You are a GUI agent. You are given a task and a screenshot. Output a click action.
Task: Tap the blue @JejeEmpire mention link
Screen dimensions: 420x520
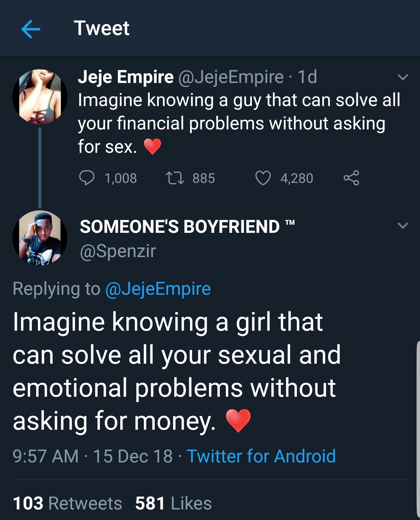point(158,289)
